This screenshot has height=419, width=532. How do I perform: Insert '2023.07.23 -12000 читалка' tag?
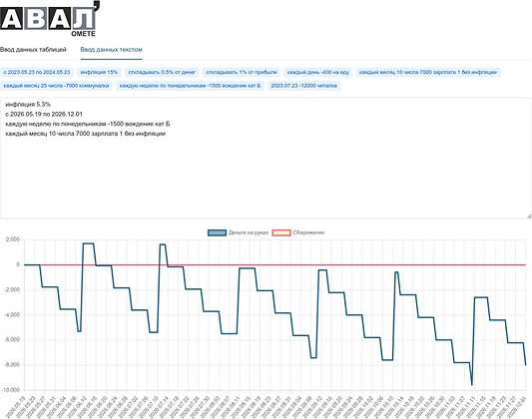(x=304, y=86)
